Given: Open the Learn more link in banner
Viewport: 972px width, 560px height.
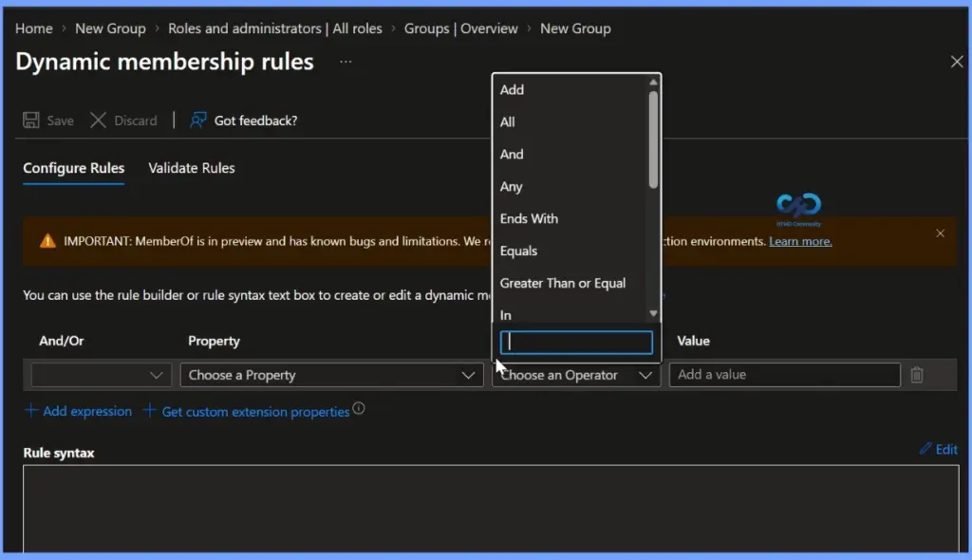Looking at the screenshot, I should [800, 241].
